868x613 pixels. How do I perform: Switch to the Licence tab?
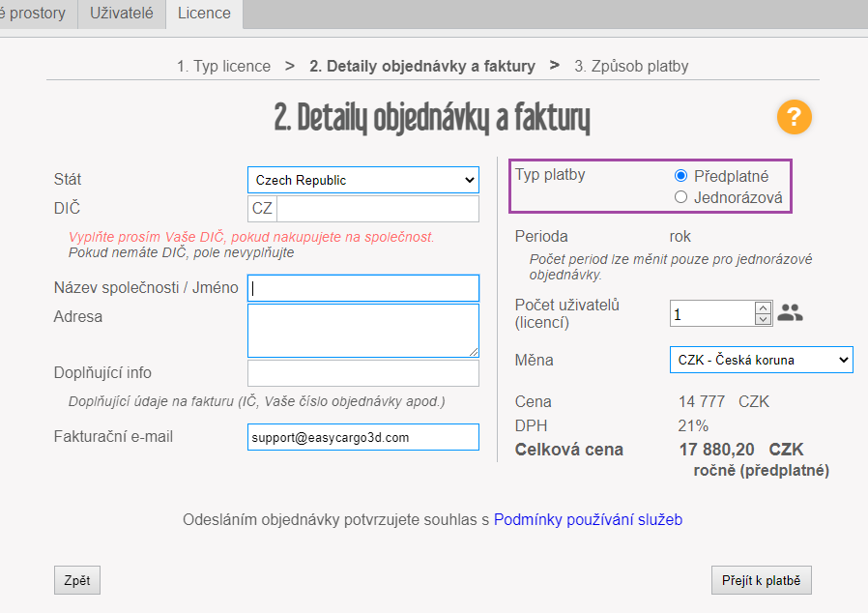[204, 14]
